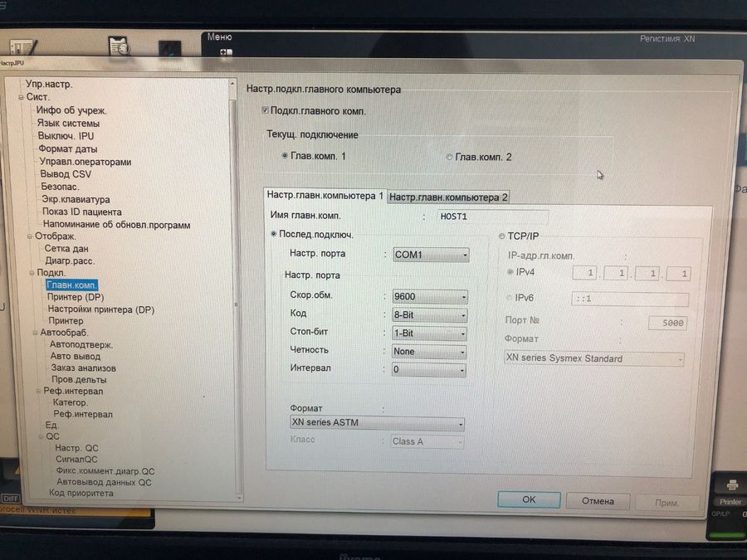This screenshot has width=747, height=560.
Task: Open the COM1 port dropdown
Action: (431, 255)
